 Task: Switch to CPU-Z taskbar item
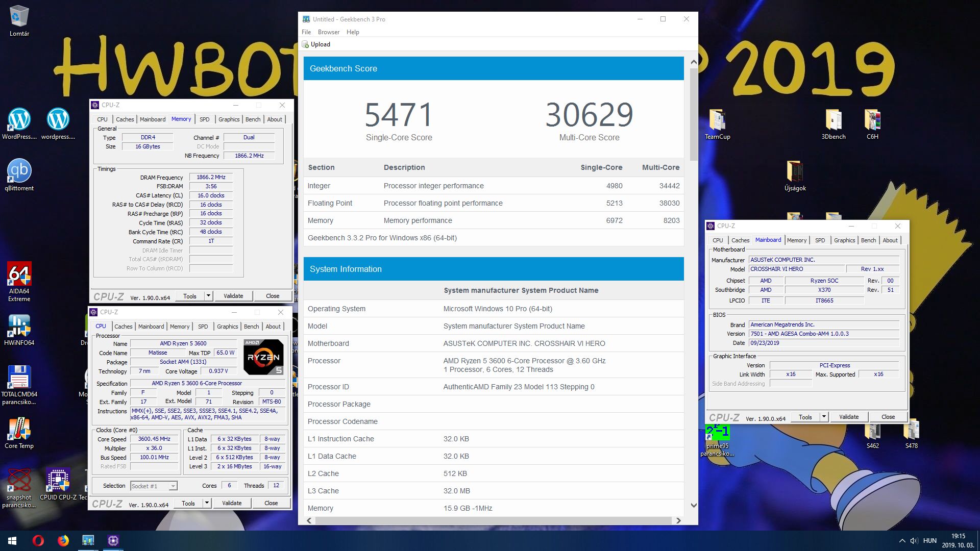point(113,541)
